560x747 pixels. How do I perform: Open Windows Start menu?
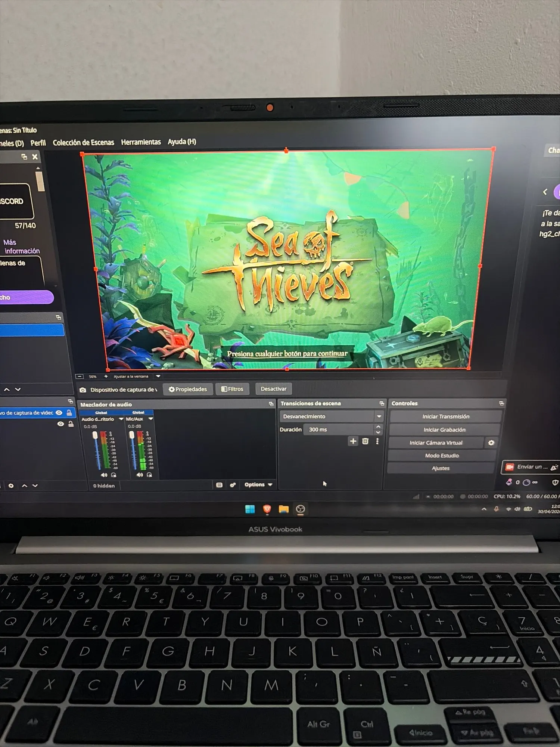tap(250, 509)
